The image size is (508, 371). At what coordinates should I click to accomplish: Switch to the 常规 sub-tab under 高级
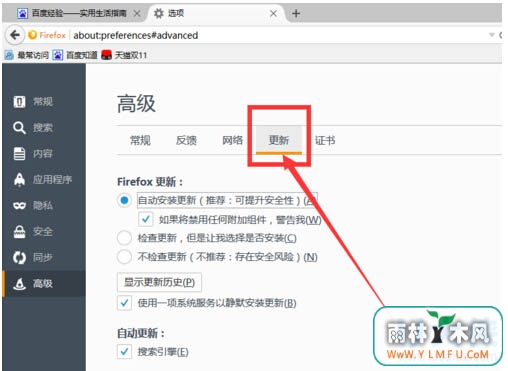(140, 140)
